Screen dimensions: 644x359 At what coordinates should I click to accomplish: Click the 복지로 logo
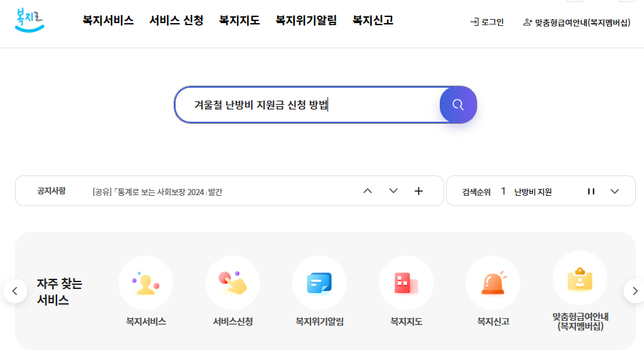29,20
